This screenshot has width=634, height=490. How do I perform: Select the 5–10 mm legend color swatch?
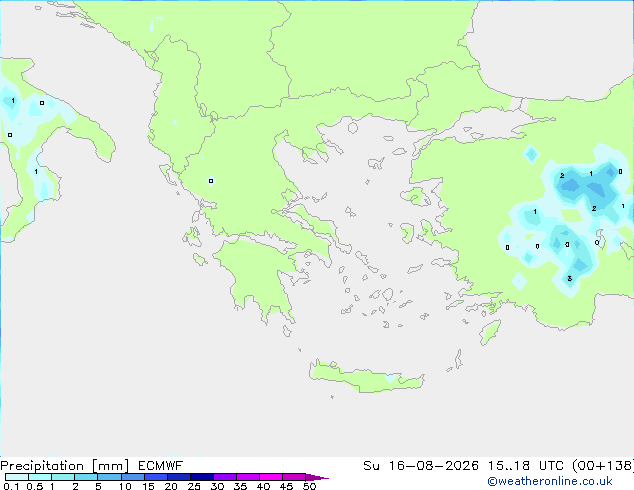click(x=109, y=477)
